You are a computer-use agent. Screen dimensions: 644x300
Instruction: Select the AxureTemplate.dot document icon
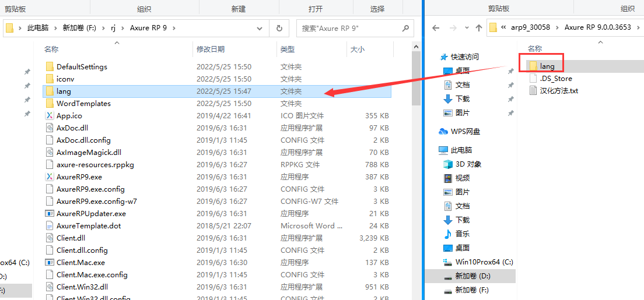50,225
